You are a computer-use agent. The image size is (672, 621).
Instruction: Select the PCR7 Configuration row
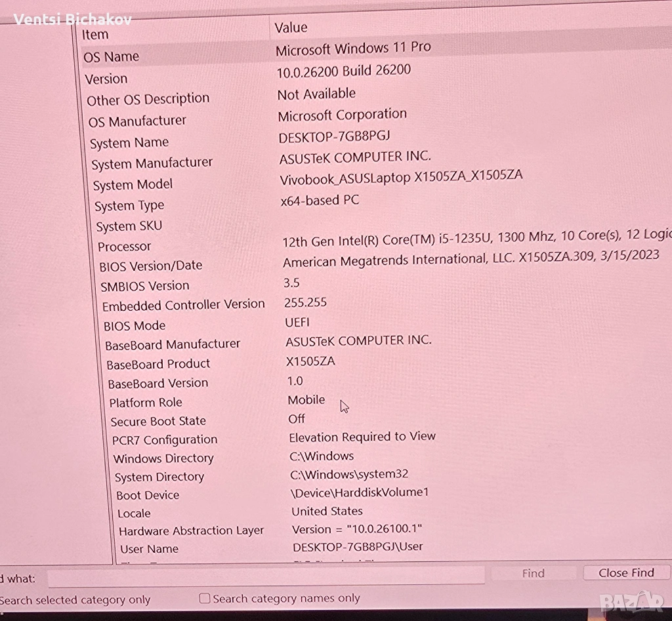point(164,440)
